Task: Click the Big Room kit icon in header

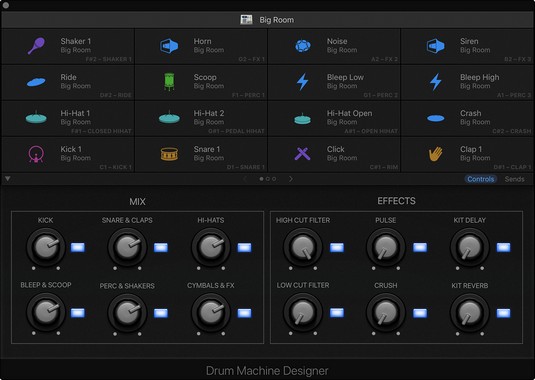Action: (x=246, y=20)
